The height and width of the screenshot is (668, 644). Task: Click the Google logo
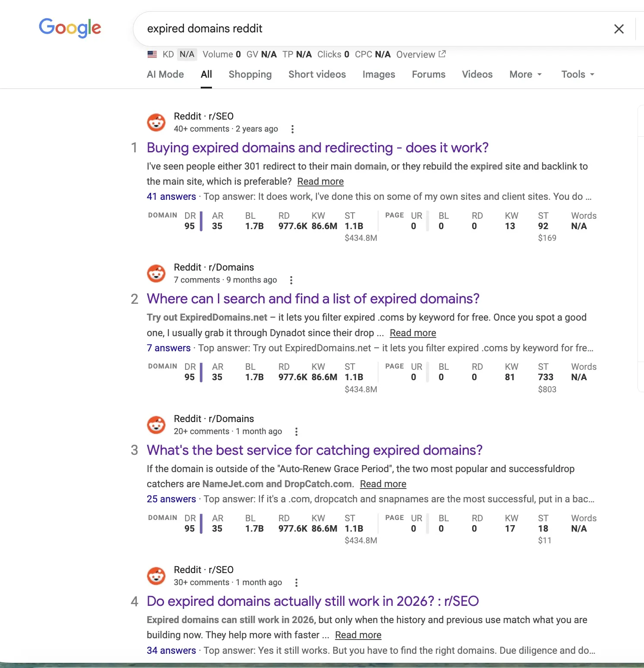pyautogui.click(x=69, y=28)
